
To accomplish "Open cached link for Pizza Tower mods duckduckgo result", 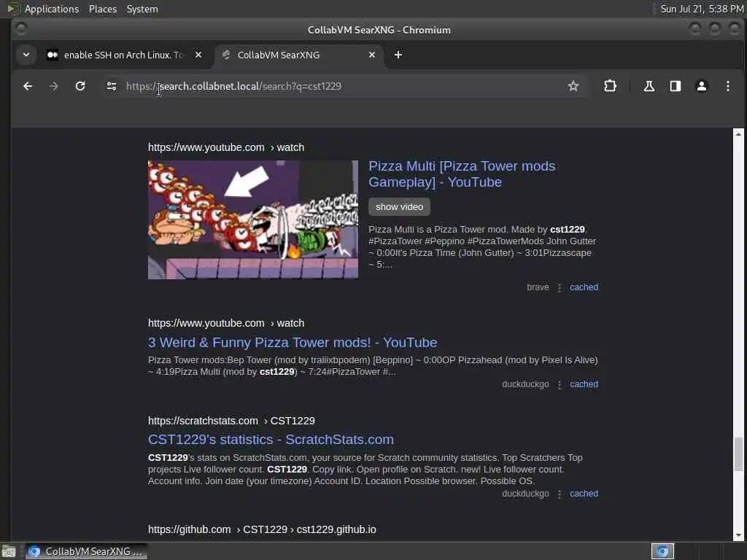I will point(584,384).
